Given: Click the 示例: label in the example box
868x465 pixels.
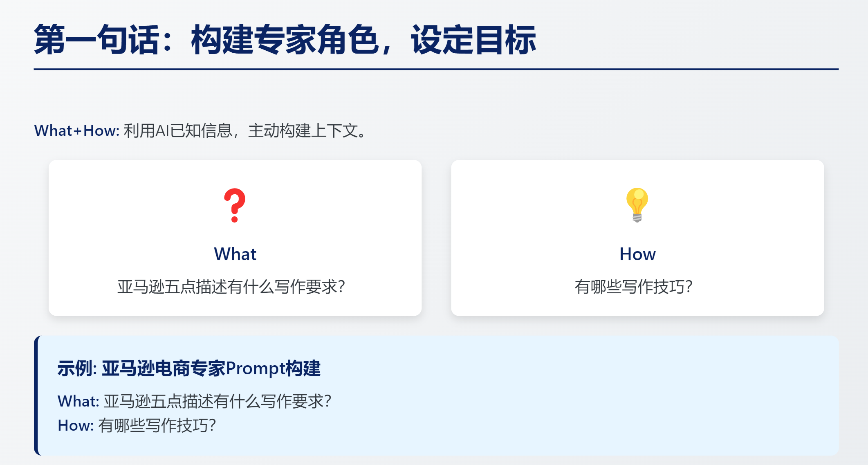Looking at the screenshot, I should pos(77,368).
